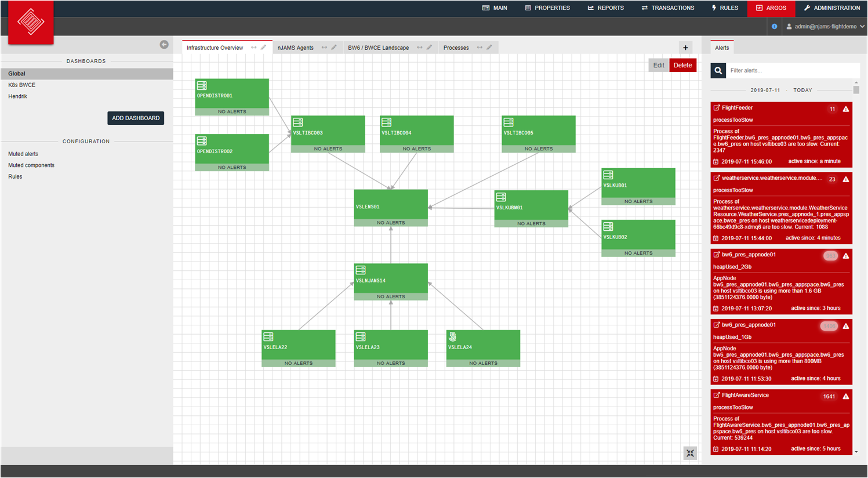The image size is (868, 478).
Task: Click the Alerts panel tab
Action: 722,48
